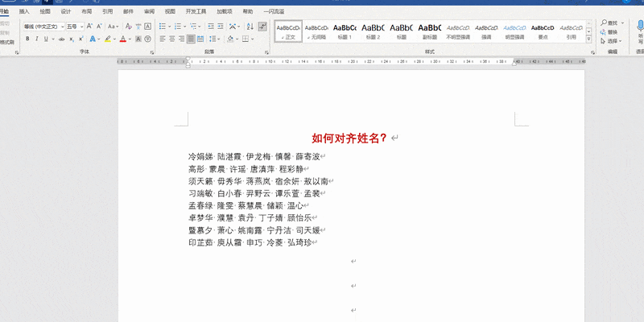The width and height of the screenshot is (644, 322).
Task: Click the format painter (格式刷) button
Action: [7, 42]
